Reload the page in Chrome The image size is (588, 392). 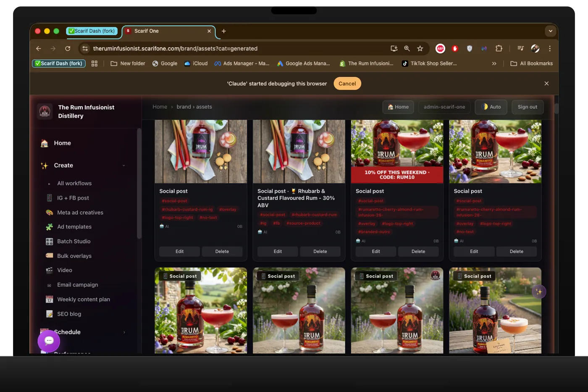pos(68,49)
